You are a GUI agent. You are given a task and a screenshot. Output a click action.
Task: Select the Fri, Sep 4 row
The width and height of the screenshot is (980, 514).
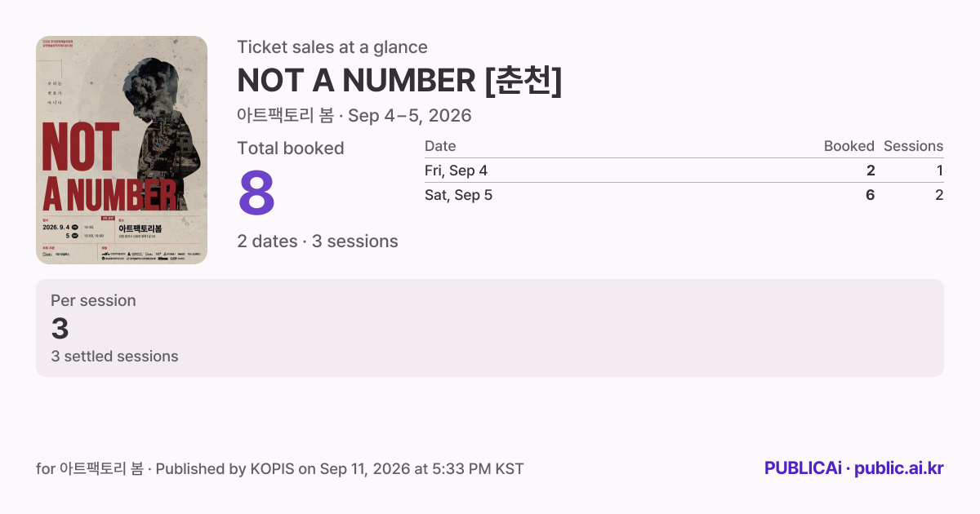pyautogui.click(x=684, y=171)
